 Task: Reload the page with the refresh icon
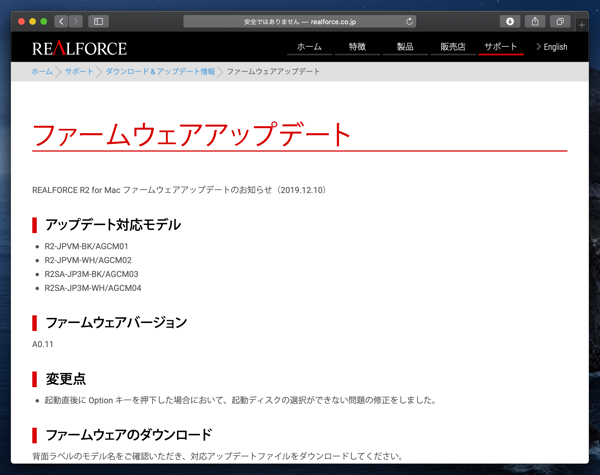(409, 21)
